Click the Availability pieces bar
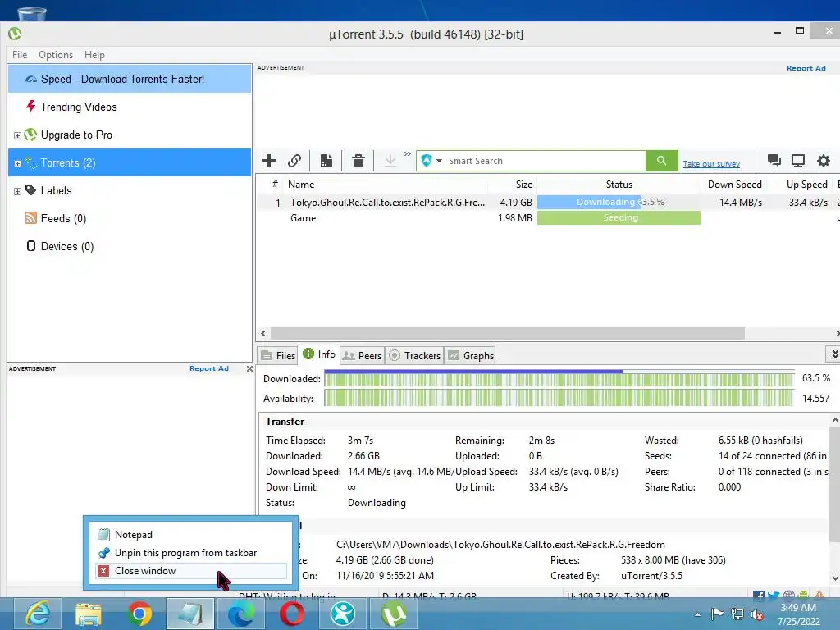Screen dimensions: 840x630 point(559,398)
